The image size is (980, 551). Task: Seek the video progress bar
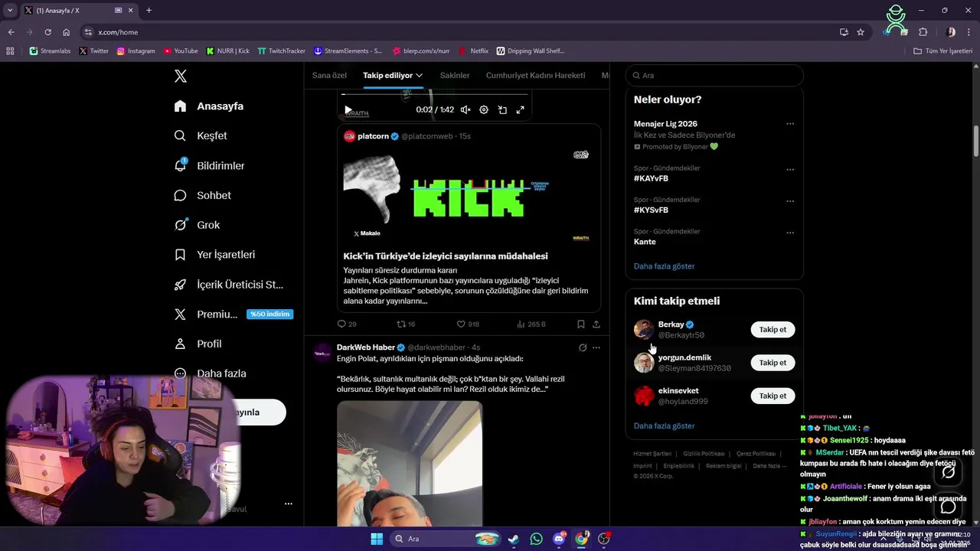[x=434, y=95]
